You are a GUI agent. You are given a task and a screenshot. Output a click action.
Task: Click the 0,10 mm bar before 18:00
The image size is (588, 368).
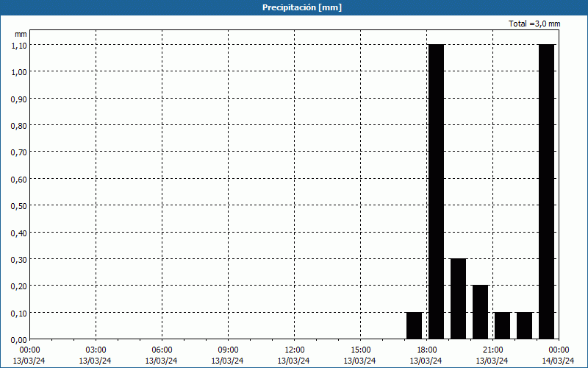(415, 325)
